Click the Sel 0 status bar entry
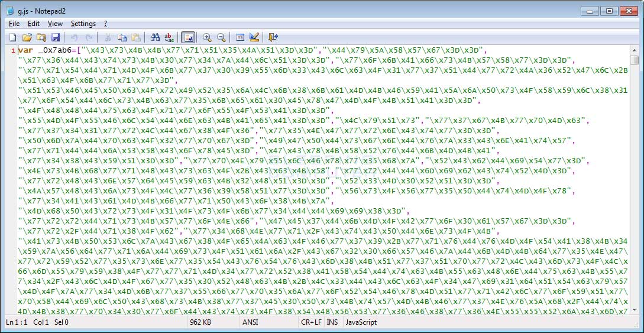Image resolution: width=644 pixels, height=333 pixels. click(61, 323)
